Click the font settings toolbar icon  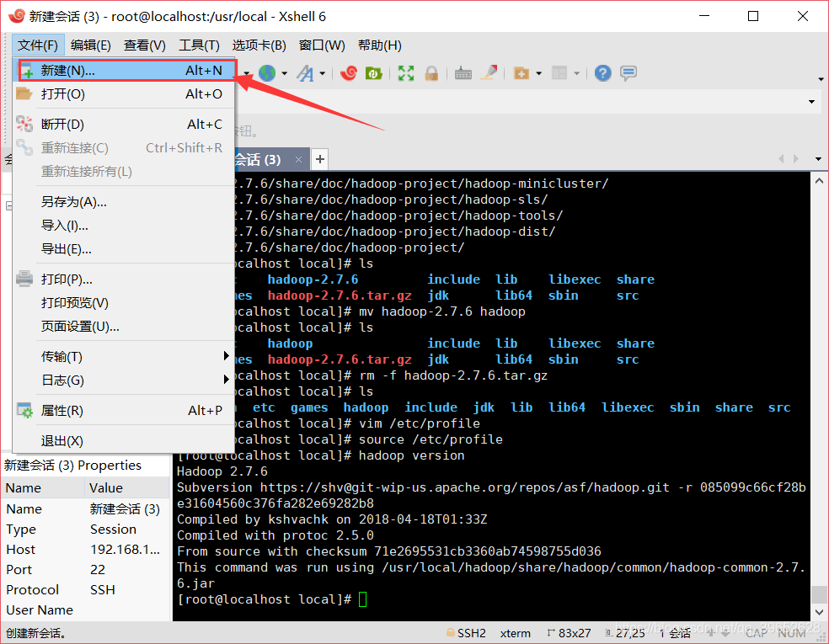click(305, 73)
